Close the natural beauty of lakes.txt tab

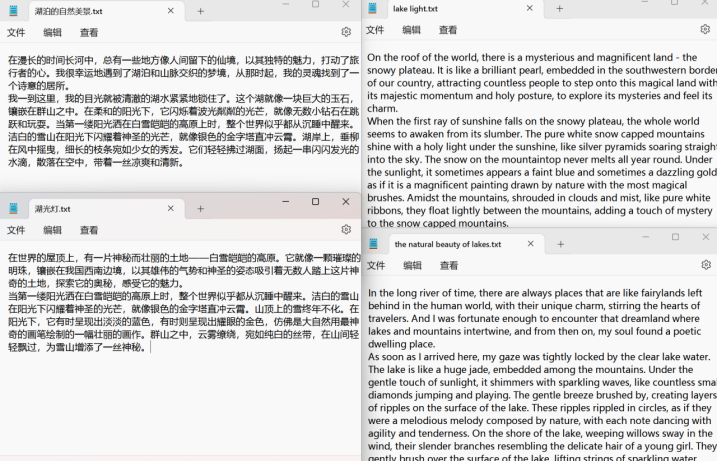pos(530,244)
